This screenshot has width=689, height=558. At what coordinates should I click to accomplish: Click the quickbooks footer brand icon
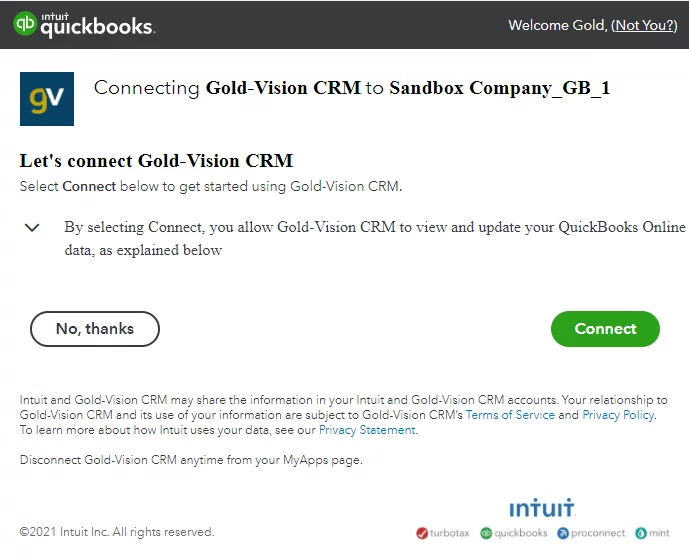(486, 533)
